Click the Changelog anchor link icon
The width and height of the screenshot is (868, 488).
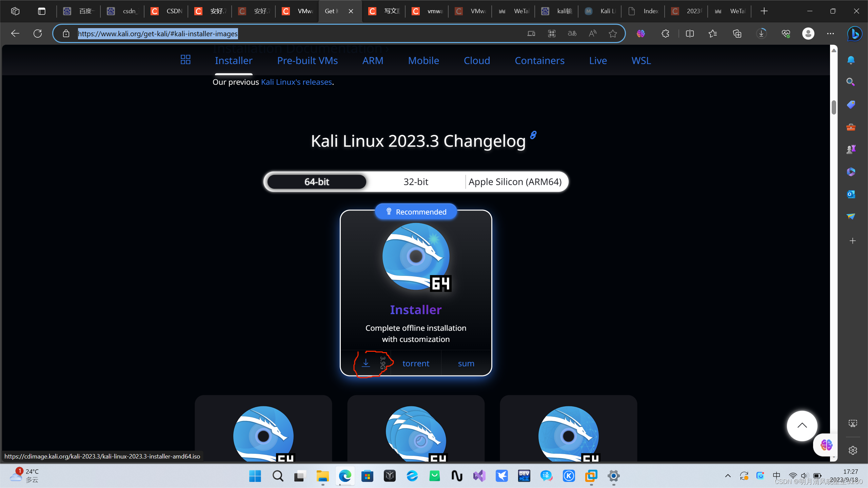pyautogui.click(x=533, y=135)
